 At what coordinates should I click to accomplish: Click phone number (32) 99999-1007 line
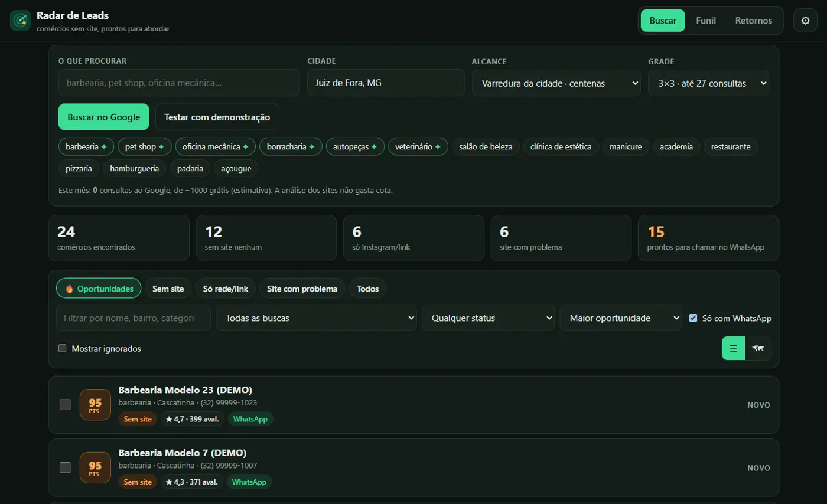[x=229, y=466]
